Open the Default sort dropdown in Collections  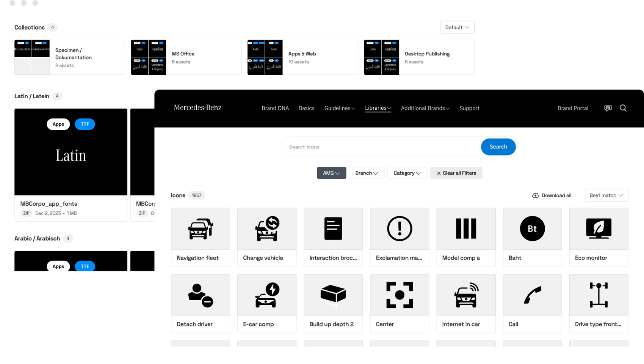click(x=457, y=27)
